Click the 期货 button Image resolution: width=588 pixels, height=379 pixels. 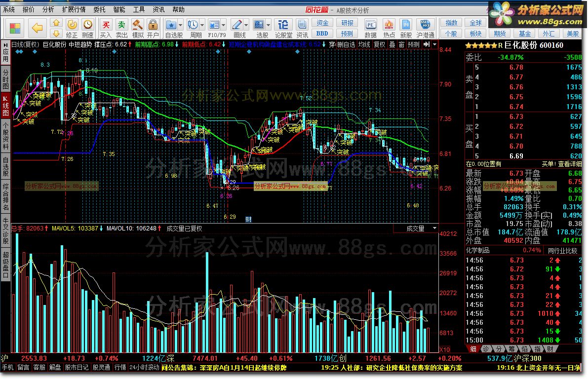coord(500,34)
